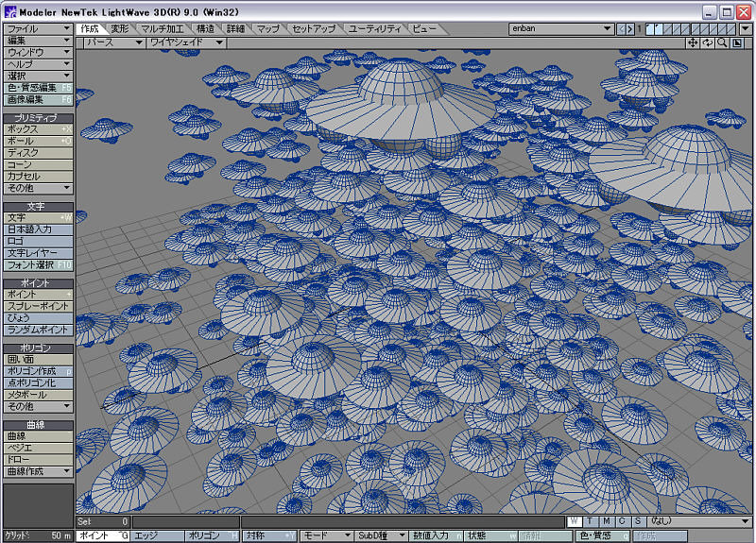Toggle the W weight map button
This screenshot has height=543, width=756.
pyautogui.click(x=575, y=521)
